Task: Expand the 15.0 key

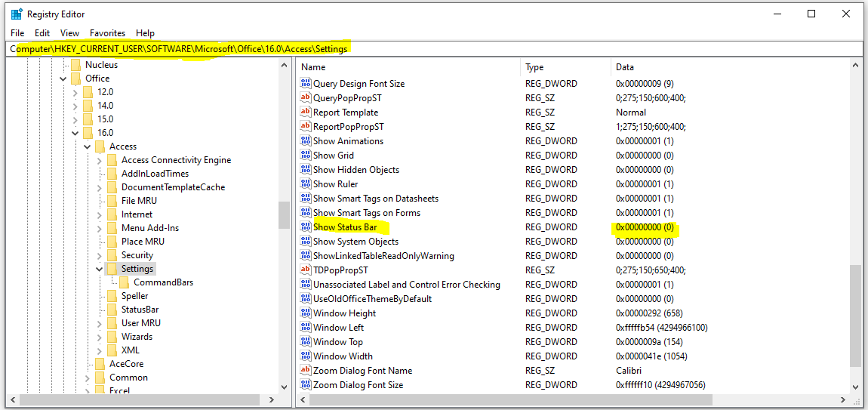Action: pos(75,119)
